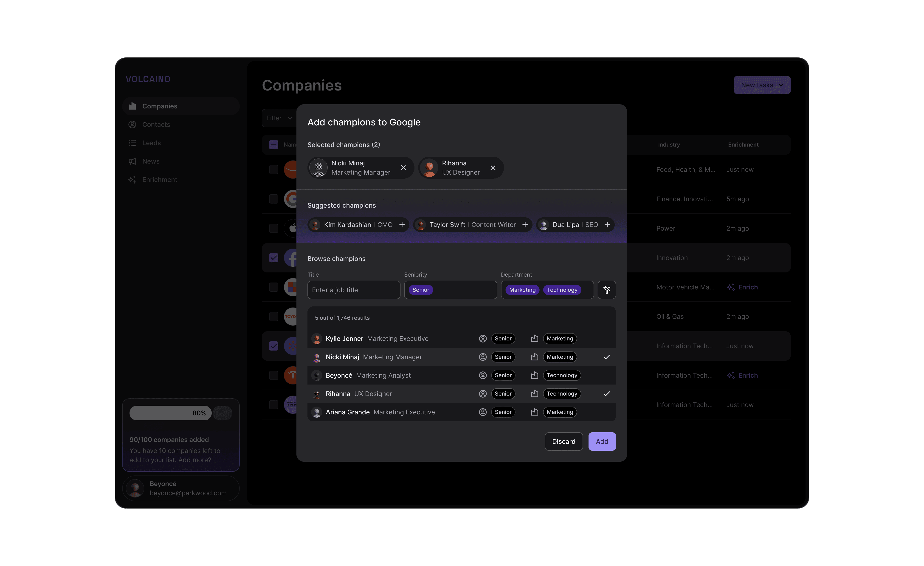Add Kim Kardashian via plus icon
This screenshot has height=566, width=924.
(402, 225)
